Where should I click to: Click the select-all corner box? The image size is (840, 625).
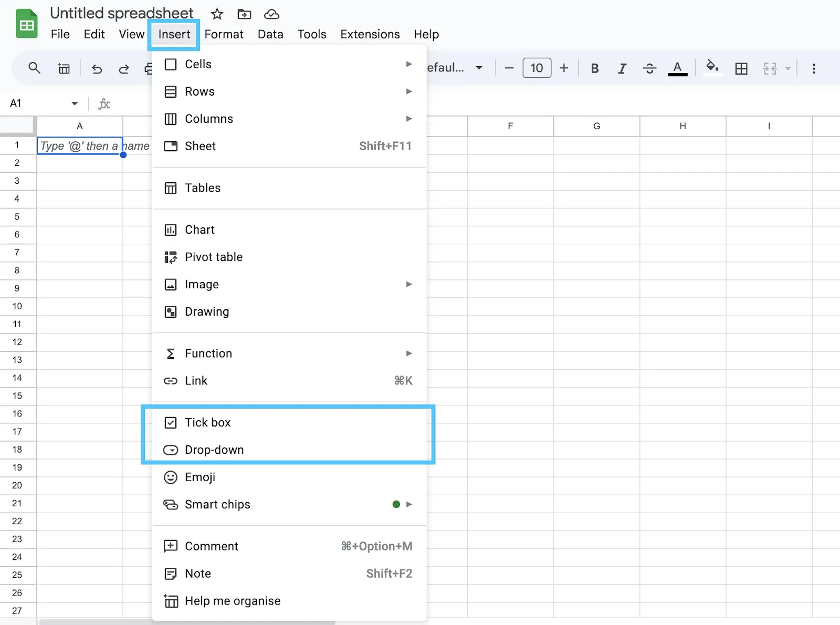17,126
